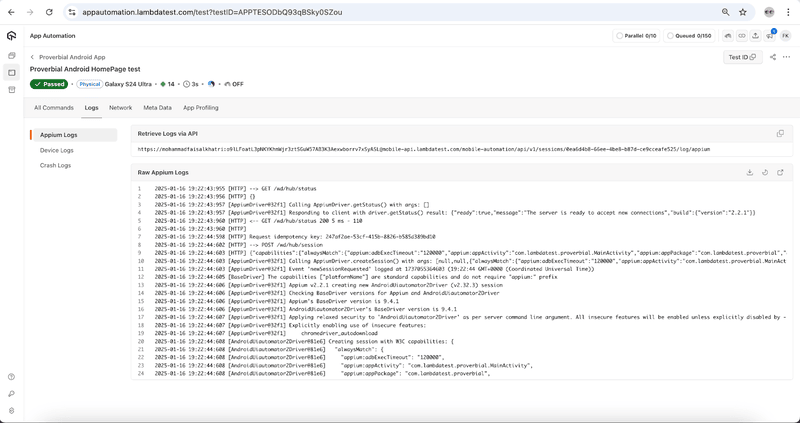Open the three-dot more options for the test
Viewport: 800px width, 423px height.
point(786,57)
